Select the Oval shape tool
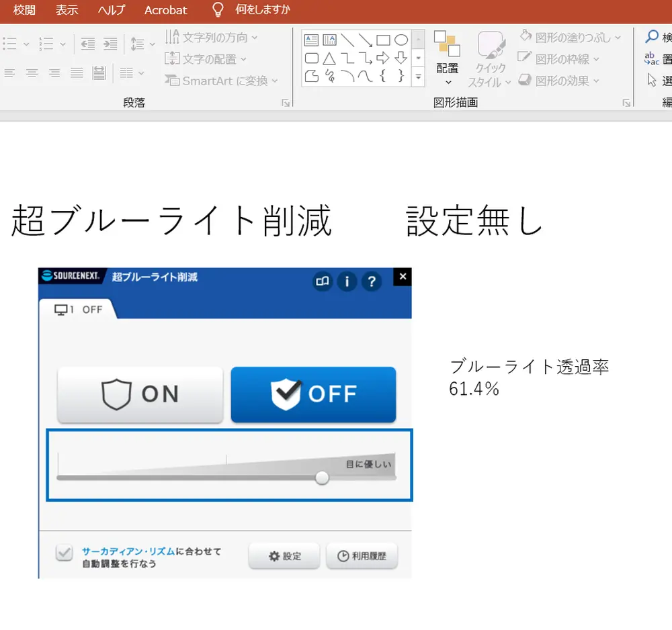This screenshot has height=630, width=672. (x=401, y=40)
